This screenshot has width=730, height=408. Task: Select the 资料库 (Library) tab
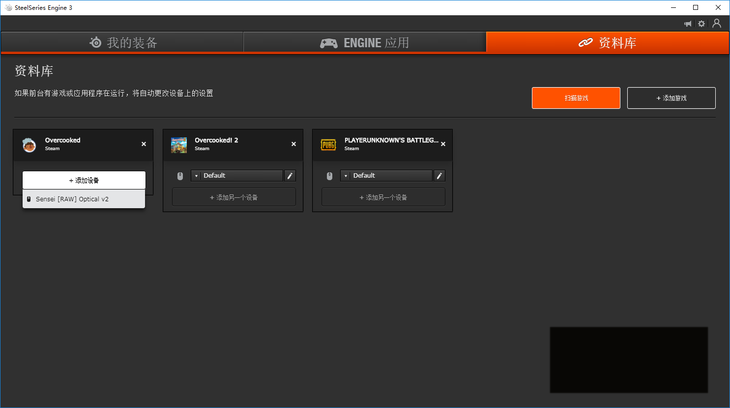[x=608, y=43]
